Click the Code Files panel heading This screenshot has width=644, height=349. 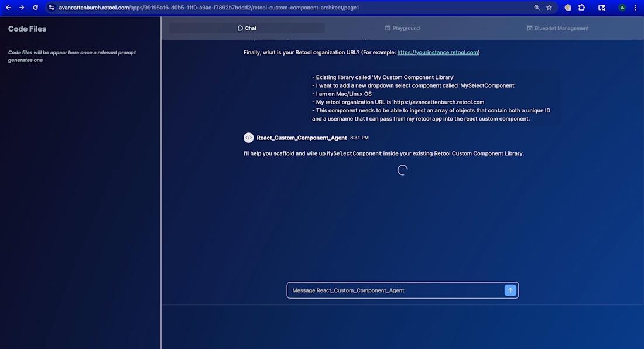27,29
